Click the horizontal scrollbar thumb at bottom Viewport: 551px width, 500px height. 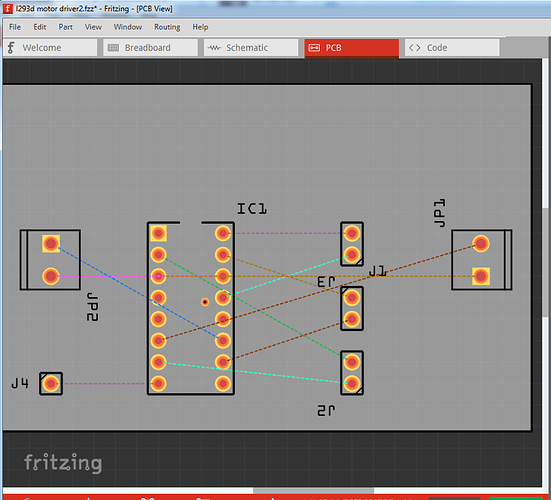(313, 491)
